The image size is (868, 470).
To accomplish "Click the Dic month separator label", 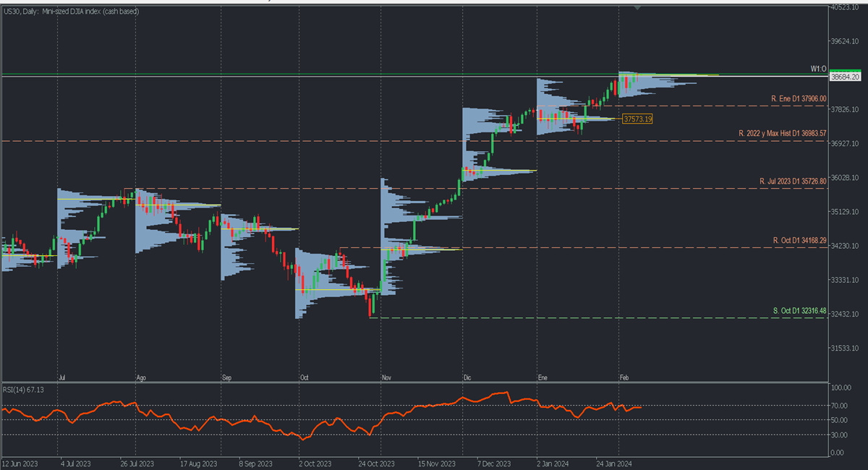I will tap(467, 377).
